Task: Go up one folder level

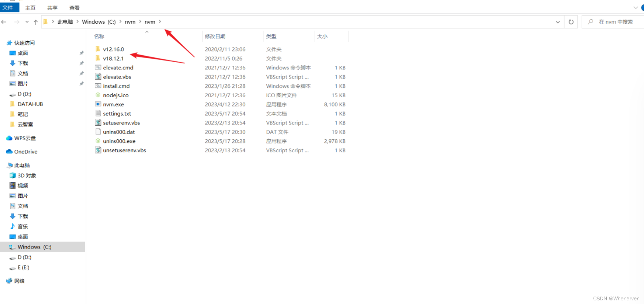Action: click(x=35, y=22)
